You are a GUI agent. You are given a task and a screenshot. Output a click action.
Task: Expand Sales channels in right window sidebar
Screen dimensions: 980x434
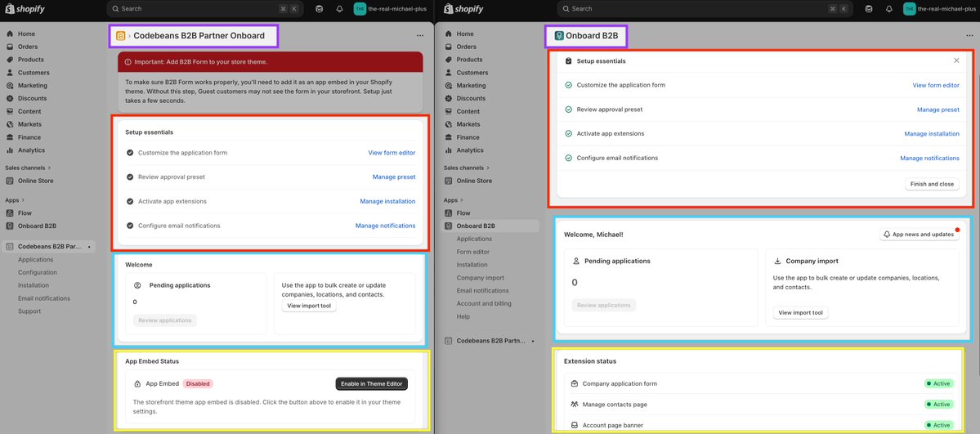click(466, 168)
